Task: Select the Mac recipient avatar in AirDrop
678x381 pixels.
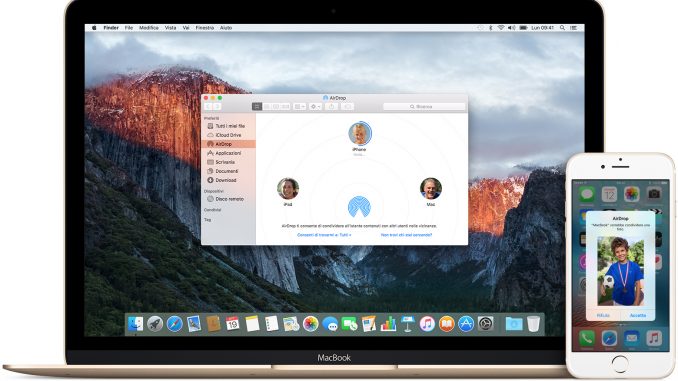Action: [x=431, y=189]
